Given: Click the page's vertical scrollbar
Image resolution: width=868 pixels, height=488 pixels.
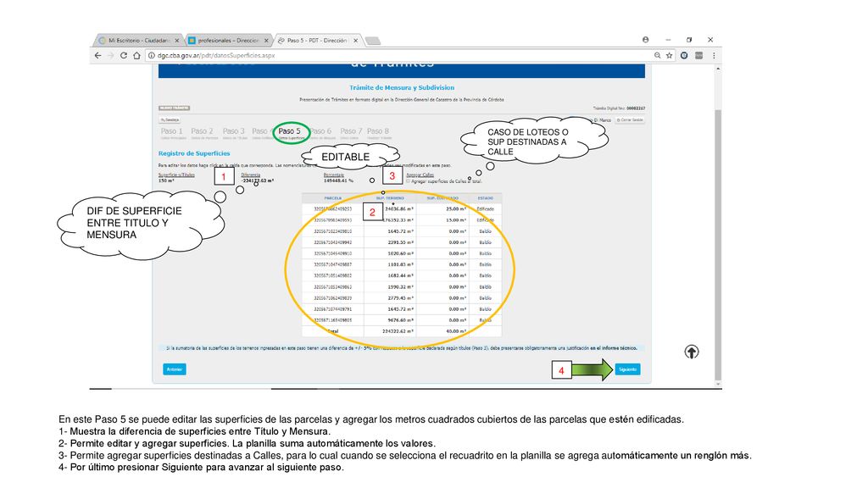Looking at the screenshot, I should click(718, 243).
